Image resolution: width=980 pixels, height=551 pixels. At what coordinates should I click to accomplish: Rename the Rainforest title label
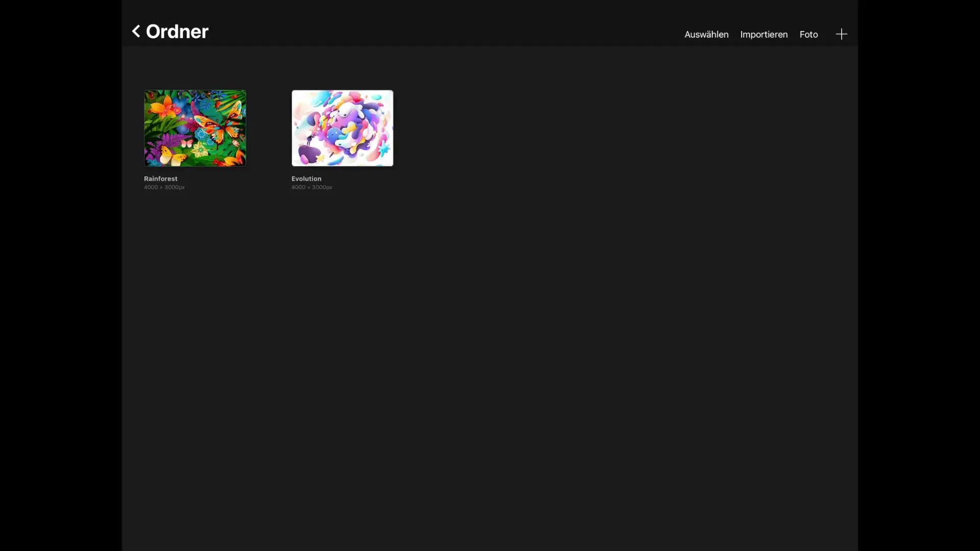[x=160, y=179]
